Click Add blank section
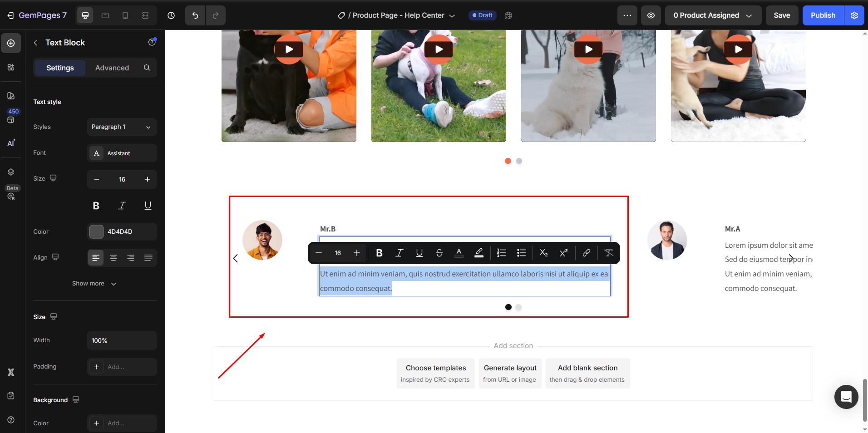 click(587, 373)
